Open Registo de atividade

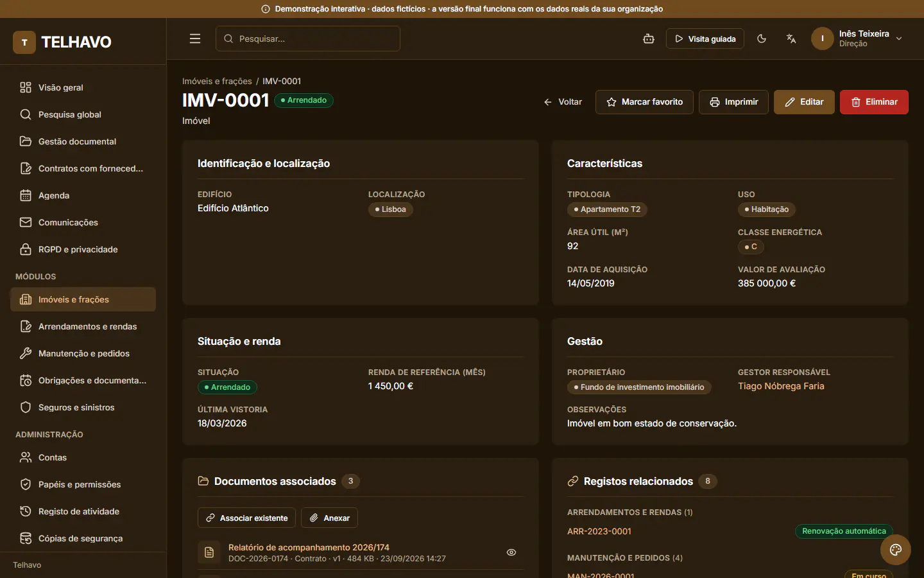(83, 511)
